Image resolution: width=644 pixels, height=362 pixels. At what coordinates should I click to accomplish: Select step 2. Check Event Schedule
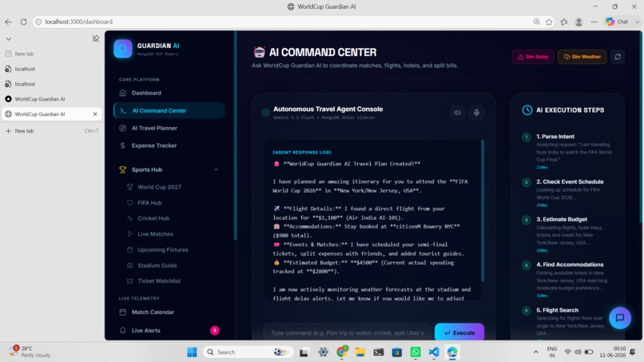[x=570, y=181]
